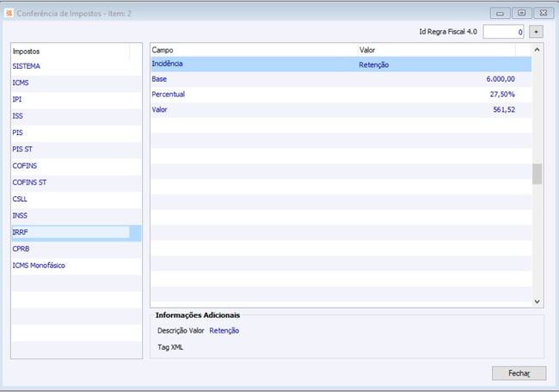Click the 6.000,00 base value
Image resolution: width=559 pixels, height=392 pixels.
501,79
